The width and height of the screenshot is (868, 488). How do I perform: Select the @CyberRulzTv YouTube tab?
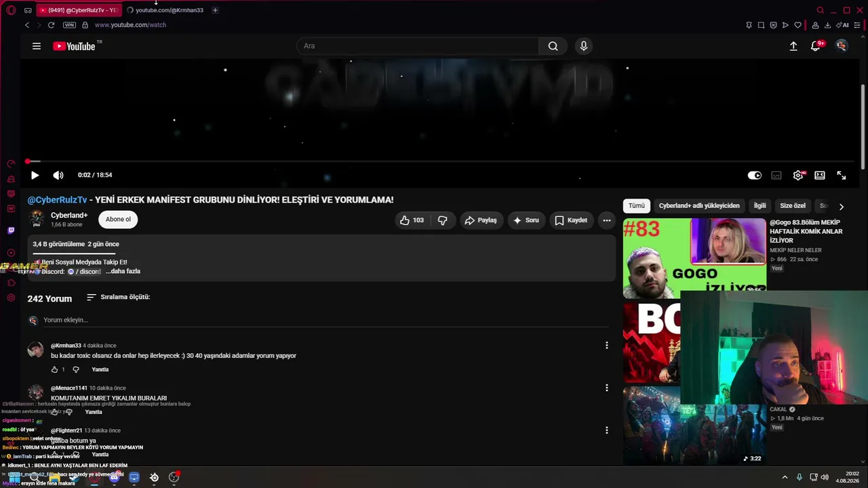click(79, 10)
